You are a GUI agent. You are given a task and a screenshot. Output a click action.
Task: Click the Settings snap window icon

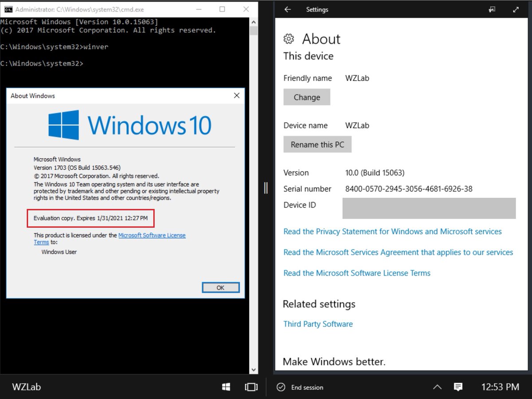pyautogui.click(x=492, y=9)
